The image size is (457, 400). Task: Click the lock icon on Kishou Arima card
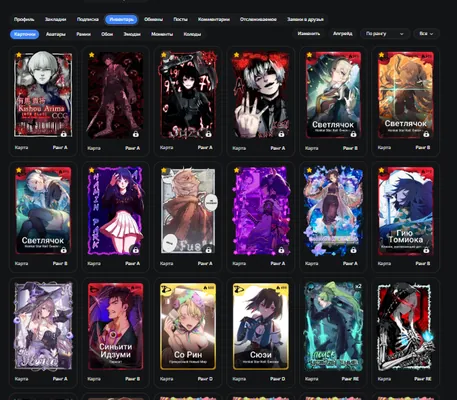pos(63,134)
